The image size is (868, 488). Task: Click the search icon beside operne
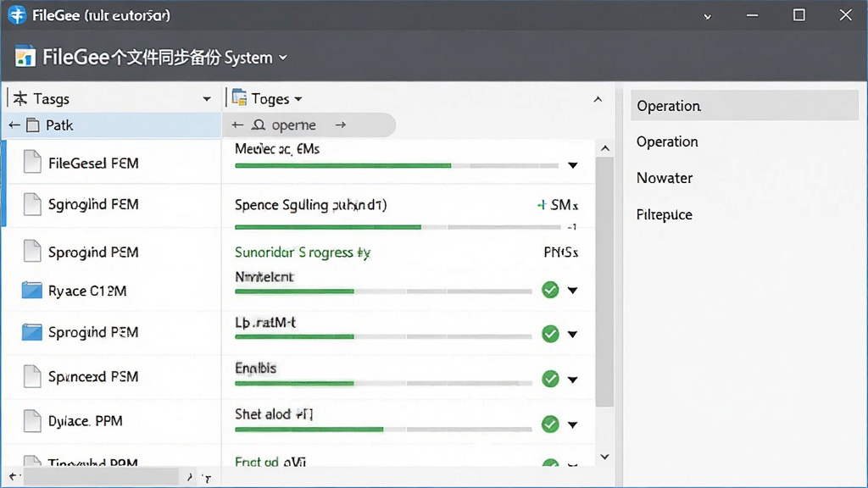pos(259,125)
